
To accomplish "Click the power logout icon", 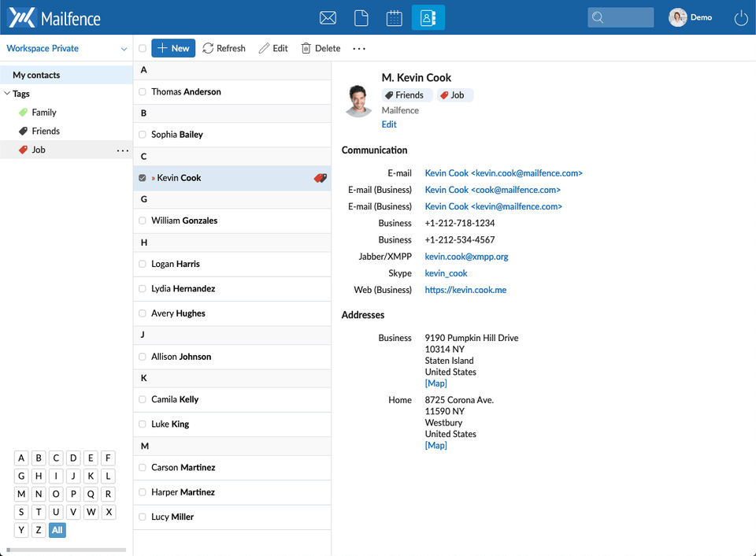I will 740,18.
